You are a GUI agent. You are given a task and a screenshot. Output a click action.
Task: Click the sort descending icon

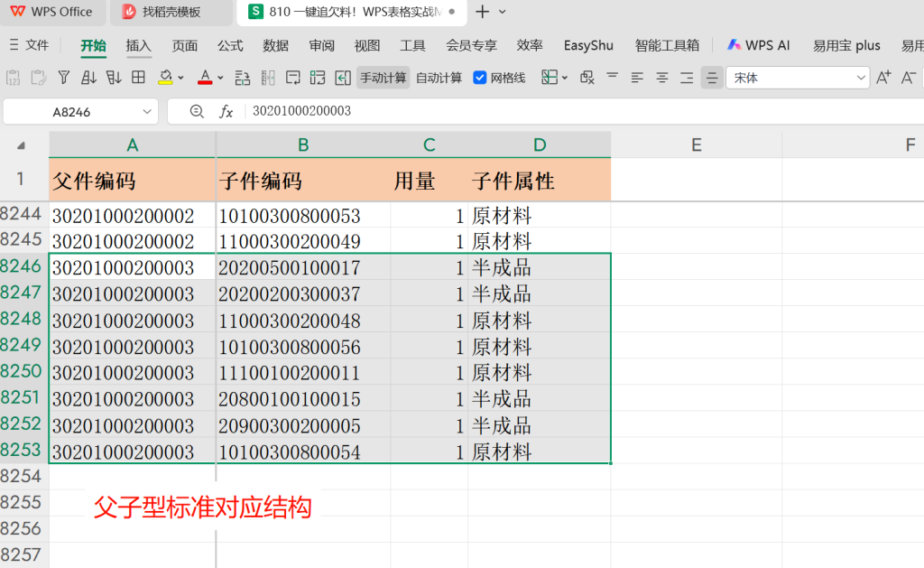pyautogui.click(x=114, y=78)
